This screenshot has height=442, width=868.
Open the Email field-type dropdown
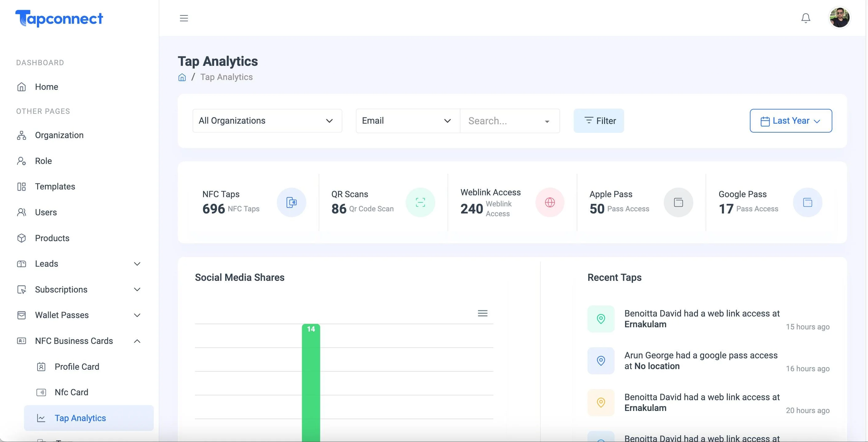pyautogui.click(x=408, y=121)
